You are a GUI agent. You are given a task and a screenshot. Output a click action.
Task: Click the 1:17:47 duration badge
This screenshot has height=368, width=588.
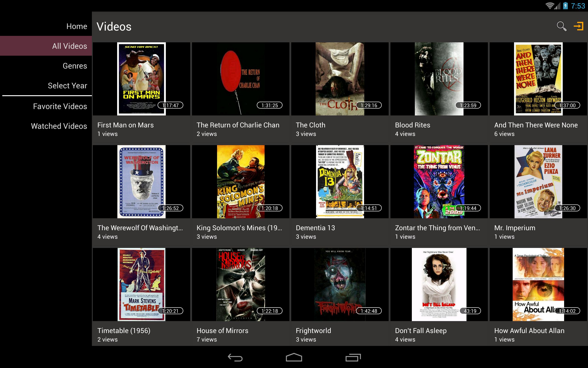click(x=171, y=105)
